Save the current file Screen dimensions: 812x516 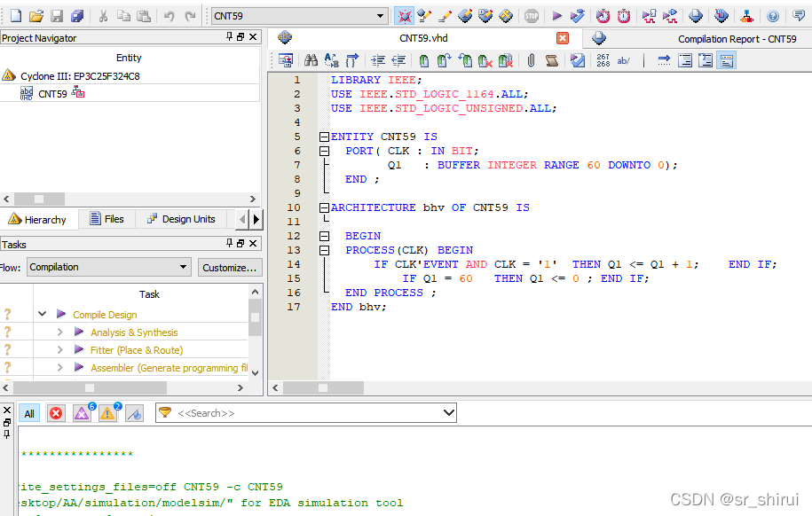(x=57, y=16)
